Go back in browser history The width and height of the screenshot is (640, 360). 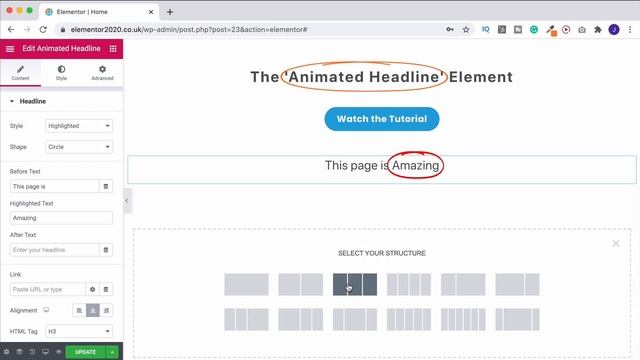(x=11, y=29)
